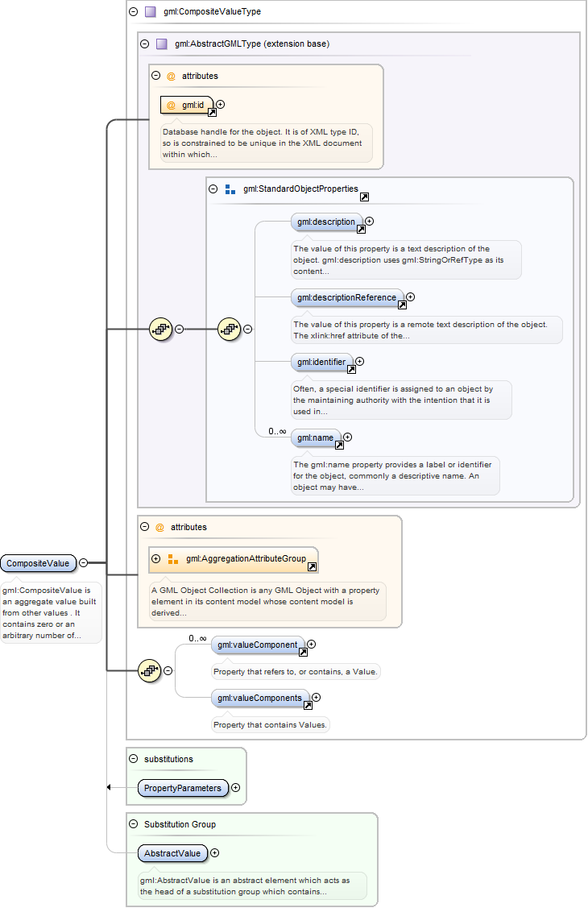Expand the gml:name element plus button
Viewport: 588px width, 908px height.
348,437
